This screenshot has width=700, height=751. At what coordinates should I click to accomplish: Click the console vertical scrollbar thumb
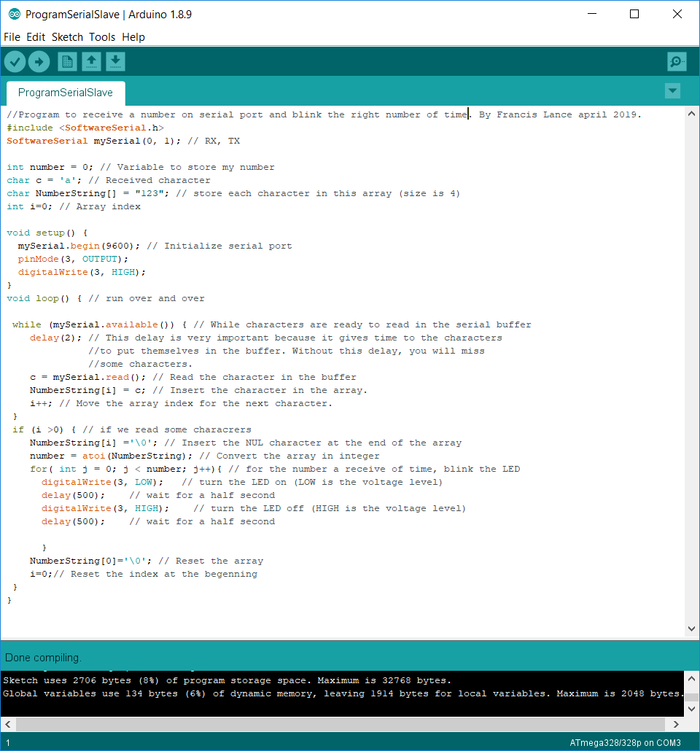tap(691, 697)
